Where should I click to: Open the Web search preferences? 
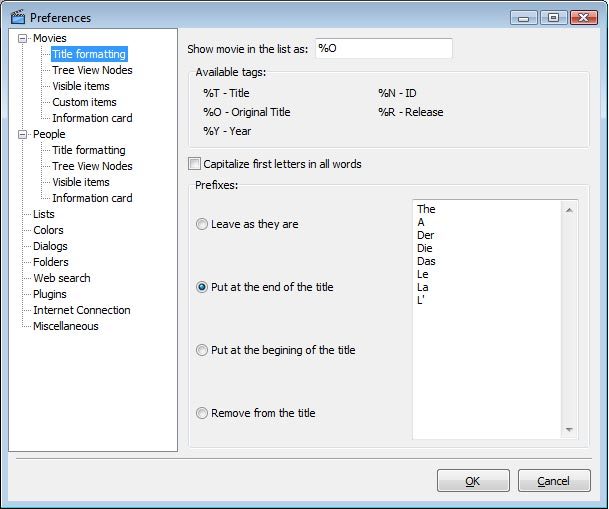(x=62, y=278)
